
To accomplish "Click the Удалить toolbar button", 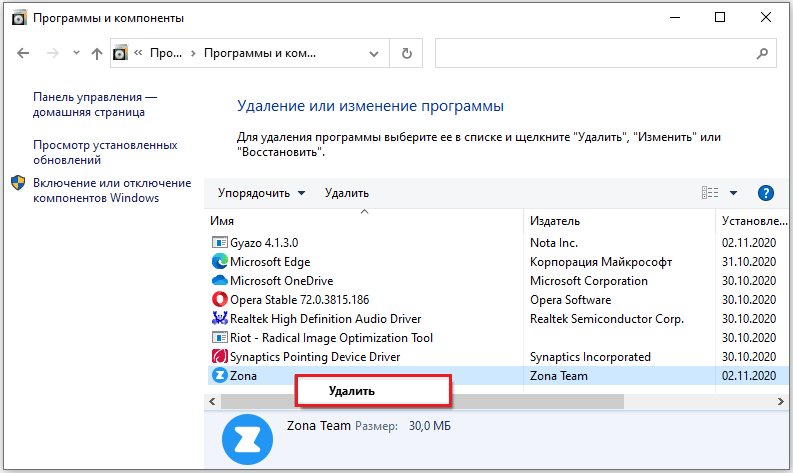I will click(x=347, y=193).
